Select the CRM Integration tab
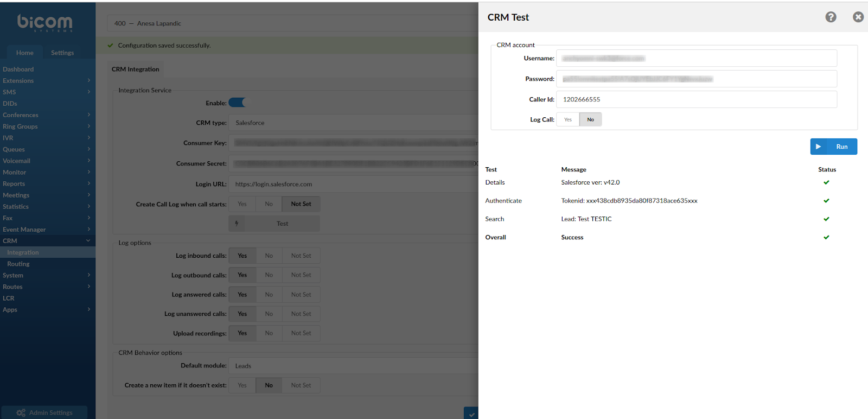 click(x=136, y=69)
